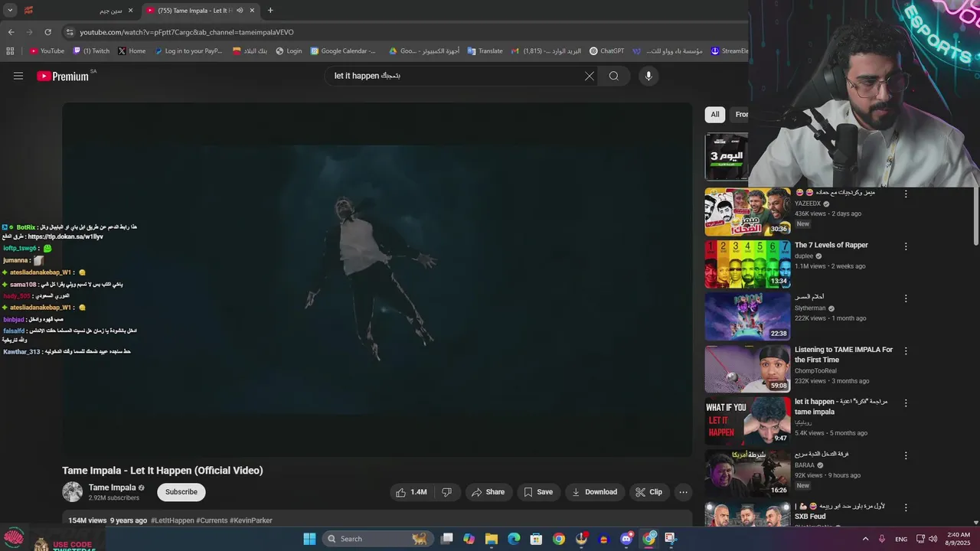Click the video player to pause

point(377,279)
